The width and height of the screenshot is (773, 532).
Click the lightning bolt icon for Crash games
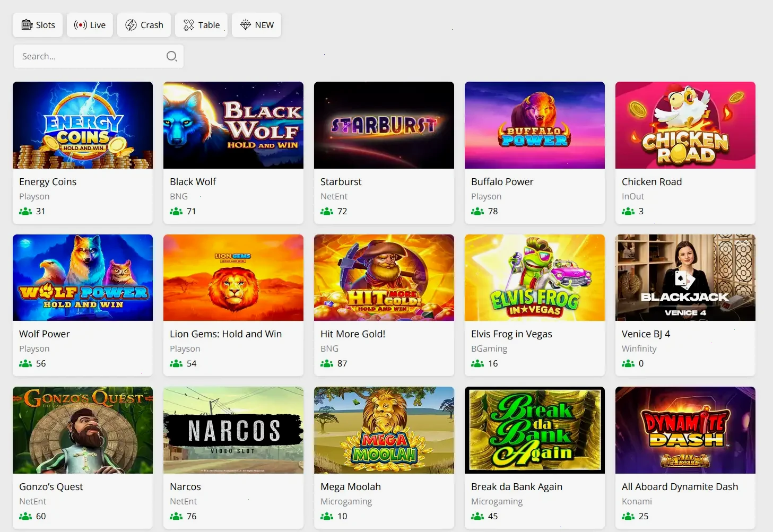coord(130,24)
